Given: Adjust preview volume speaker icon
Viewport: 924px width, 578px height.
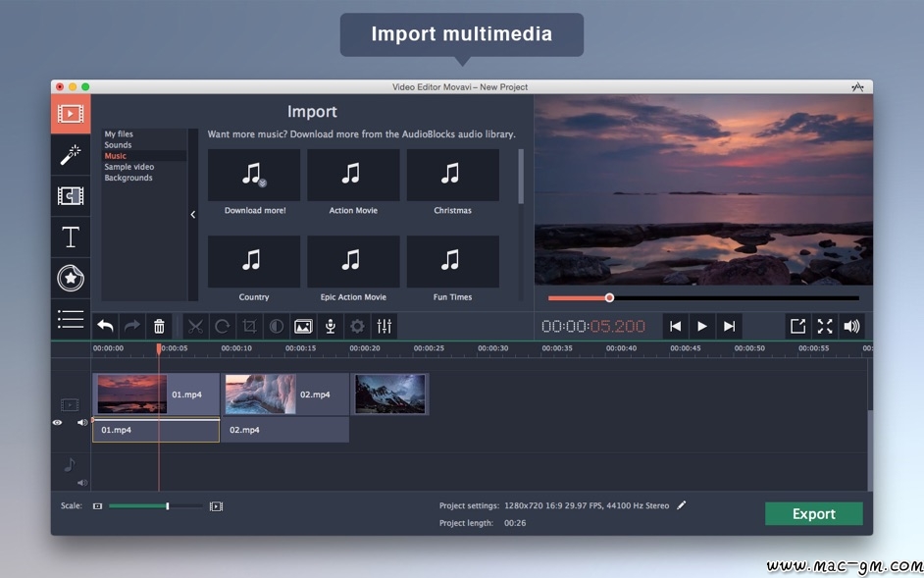Looking at the screenshot, I should (x=851, y=326).
